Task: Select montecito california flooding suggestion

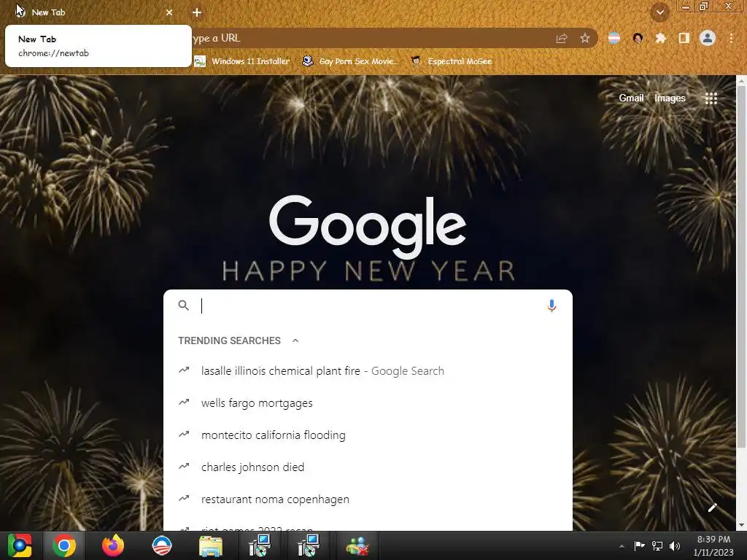Action: tap(368, 435)
